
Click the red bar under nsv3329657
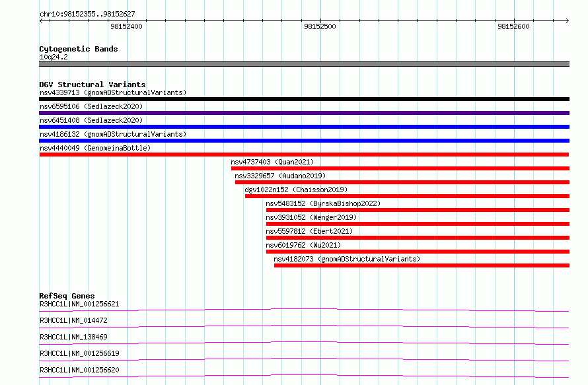402,182
